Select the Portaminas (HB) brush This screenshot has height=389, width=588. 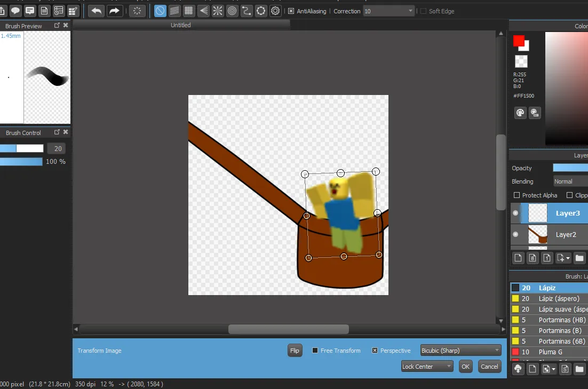click(x=549, y=320)
